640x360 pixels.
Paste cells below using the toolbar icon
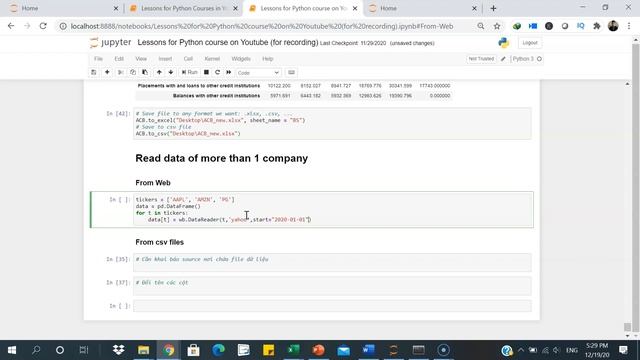[145, 72]
